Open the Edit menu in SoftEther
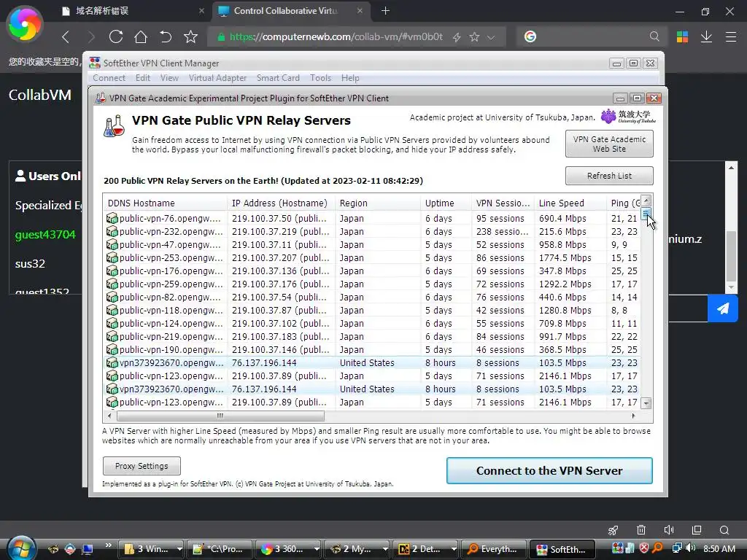 pos(142,78)
